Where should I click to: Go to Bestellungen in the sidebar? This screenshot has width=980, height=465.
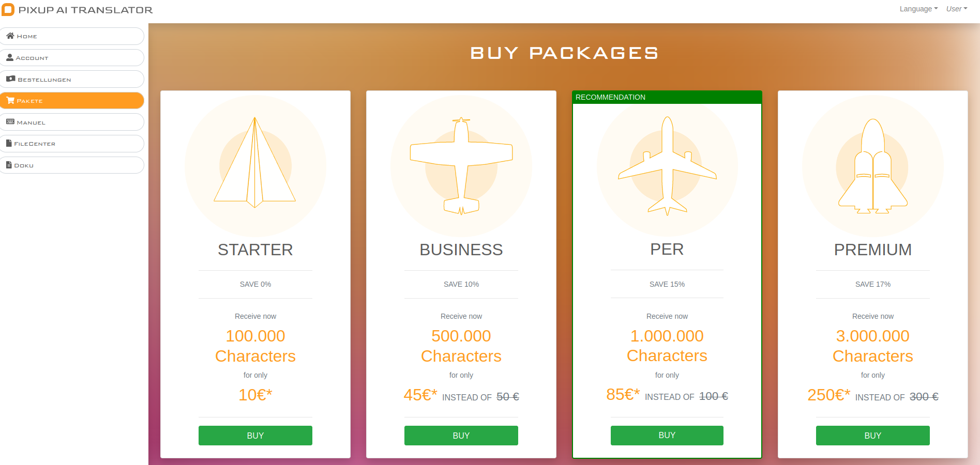click(72, 79)
